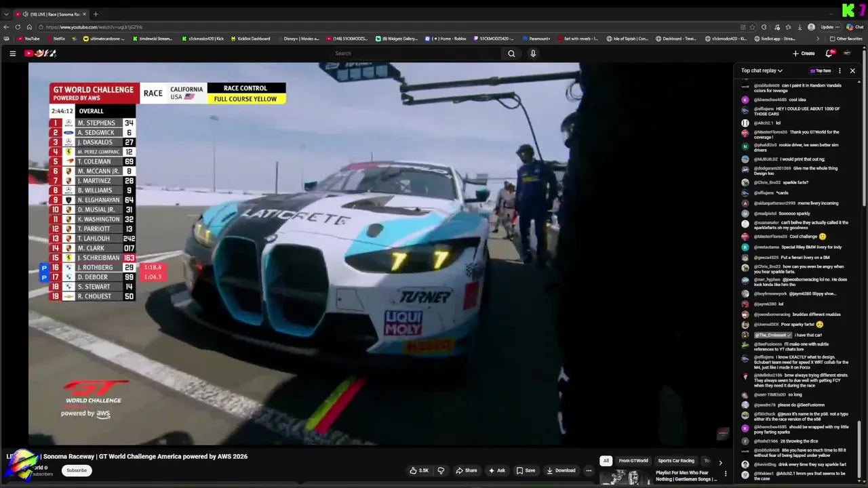Click @madpistol Sooooo sparkly message
868x488 pixels.
pos(783,213)
